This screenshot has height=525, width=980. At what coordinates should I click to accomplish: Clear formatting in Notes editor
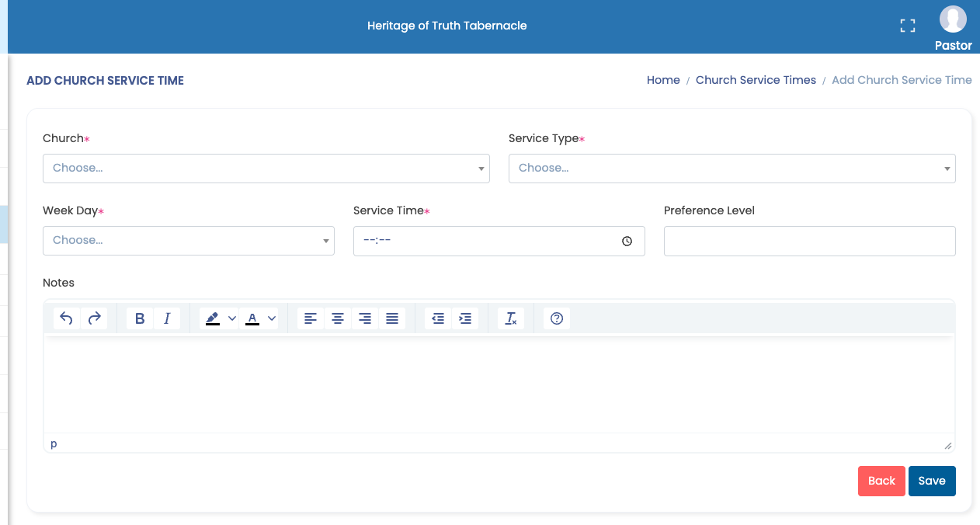511,318
